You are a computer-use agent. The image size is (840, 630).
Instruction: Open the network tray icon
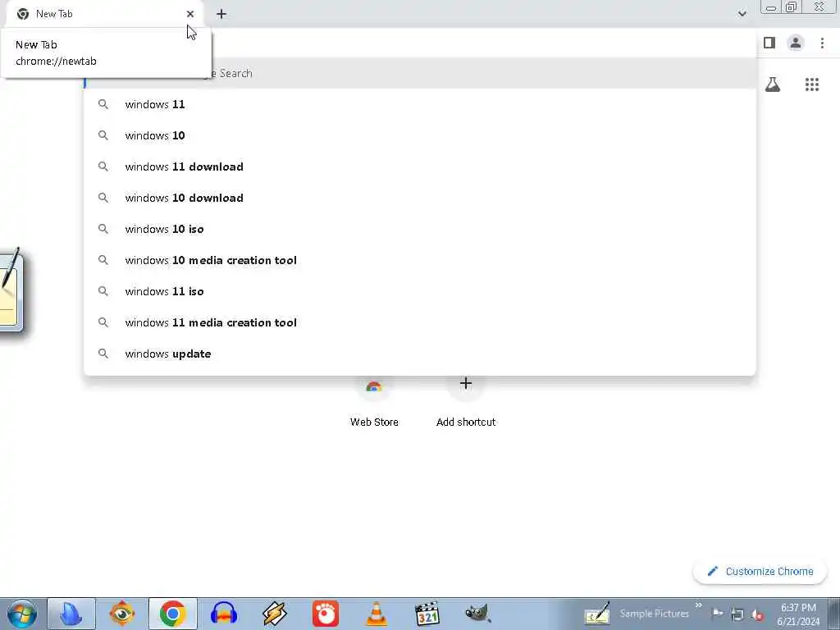tap(737, 614)
